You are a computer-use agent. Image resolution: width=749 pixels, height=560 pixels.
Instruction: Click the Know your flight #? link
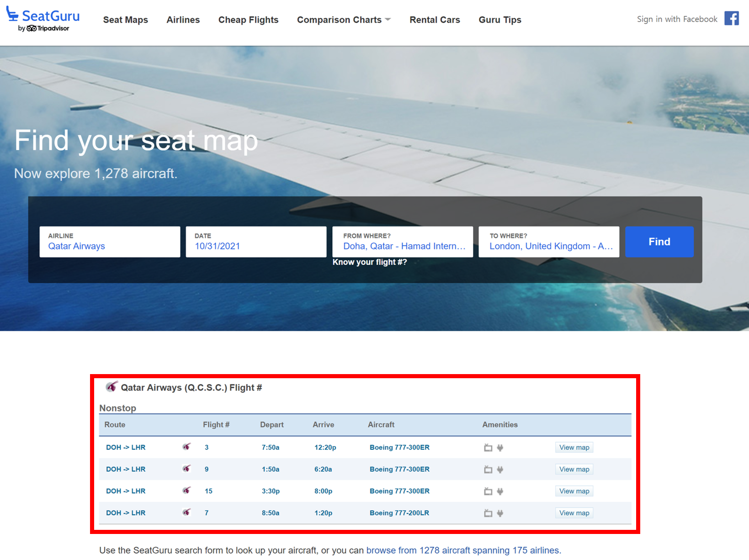coord(369,262)
